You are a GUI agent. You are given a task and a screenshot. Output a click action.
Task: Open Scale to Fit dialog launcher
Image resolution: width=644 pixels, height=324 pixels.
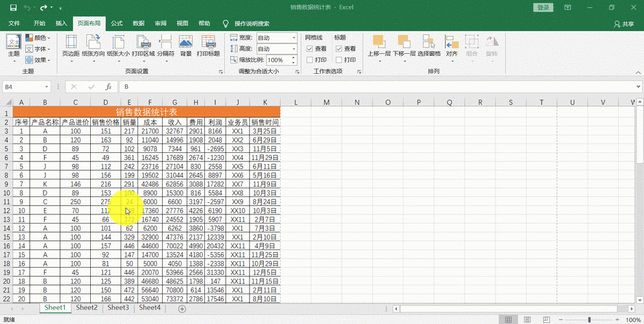(298, 72)
